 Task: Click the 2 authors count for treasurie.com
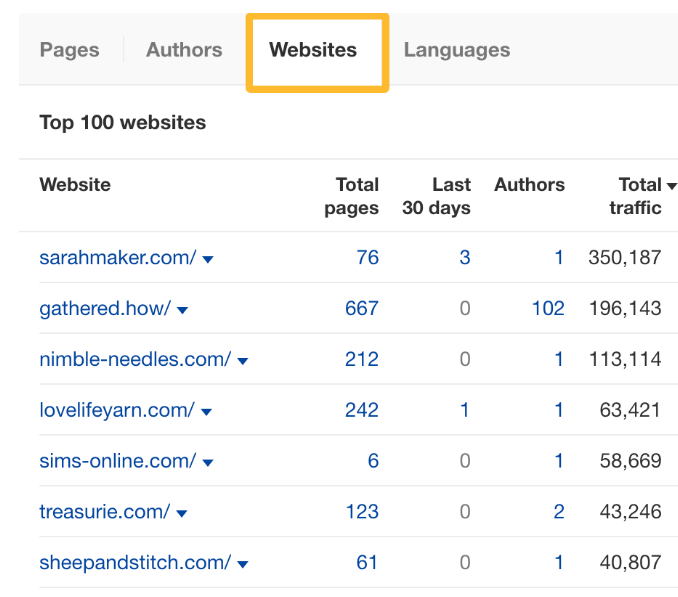[x=559, y=512]
